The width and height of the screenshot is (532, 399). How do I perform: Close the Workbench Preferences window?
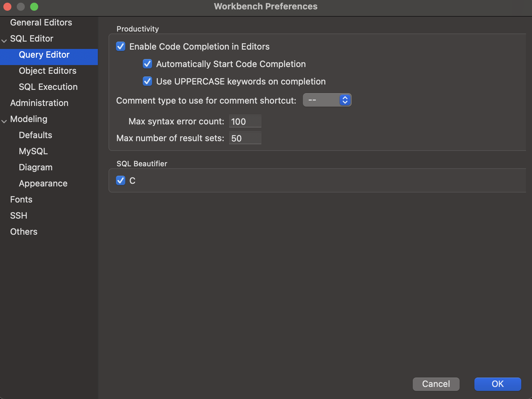click(7, 6)
